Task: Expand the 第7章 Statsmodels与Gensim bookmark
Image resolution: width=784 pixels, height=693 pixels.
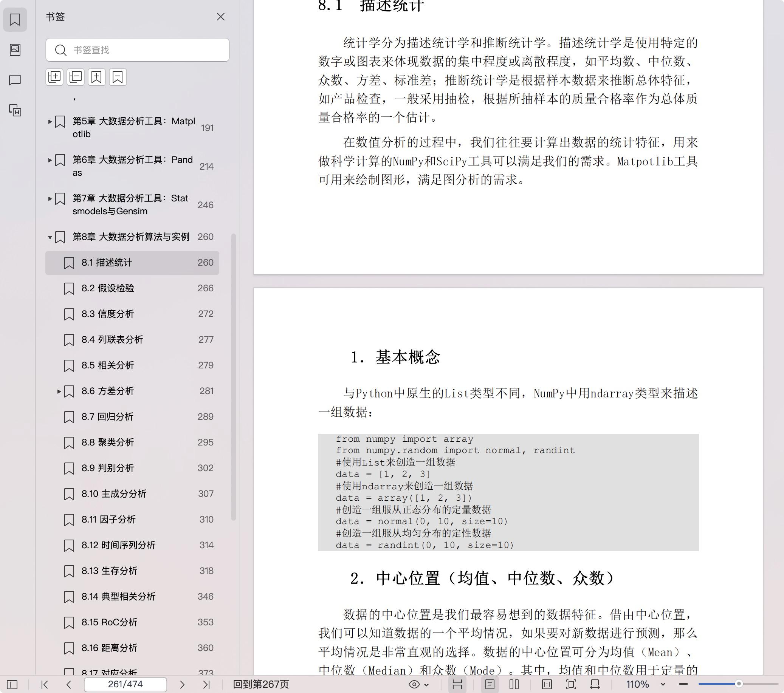Action: coord(50,199)
